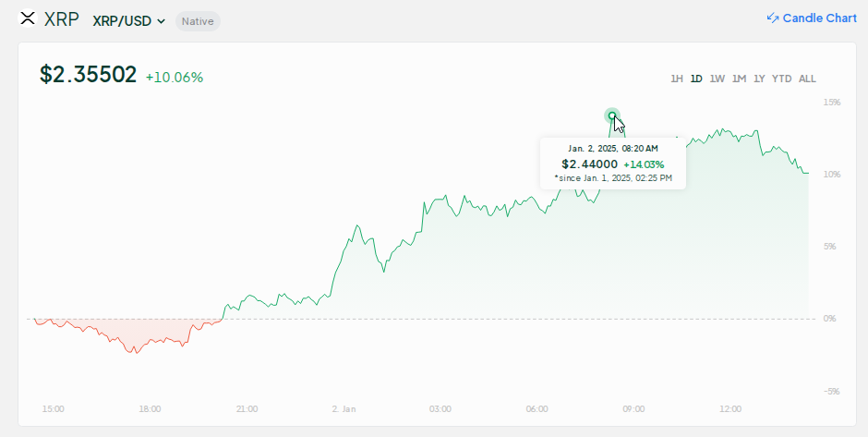The image size is (868, 437).
Task: Click the 18:00 time axis label
Action: click(150, 408)
